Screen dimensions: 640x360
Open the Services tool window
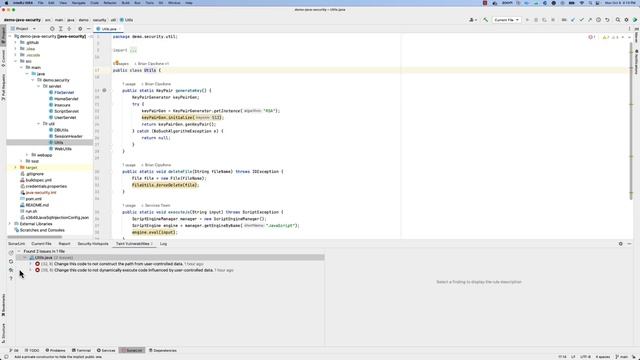click(x=106, y=350)
